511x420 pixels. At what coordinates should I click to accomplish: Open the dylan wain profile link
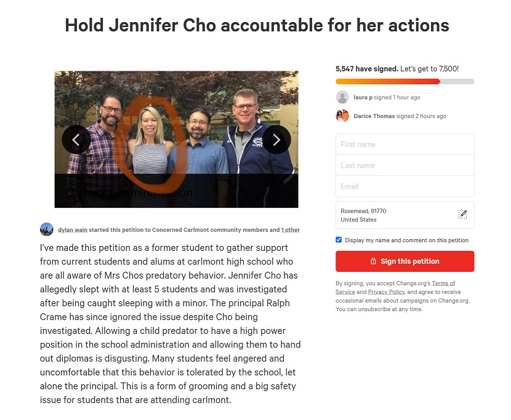[x=73, y=230]
